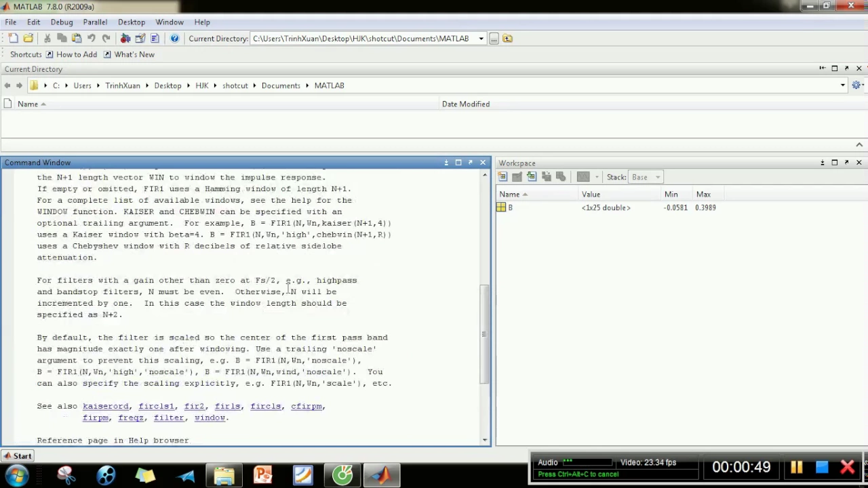Delete variable Workspace toolbar icon
This screenshot has width=868, height=488.
(561, 177)
